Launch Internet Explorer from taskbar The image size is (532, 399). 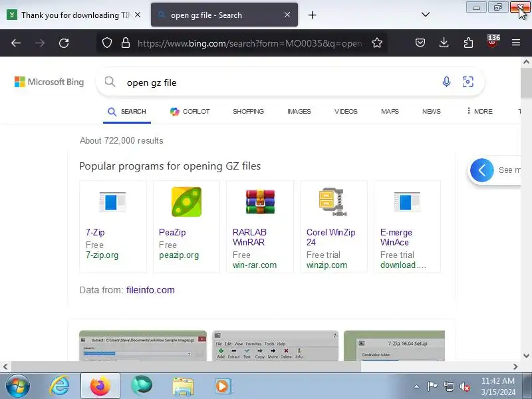coord(59,386)
